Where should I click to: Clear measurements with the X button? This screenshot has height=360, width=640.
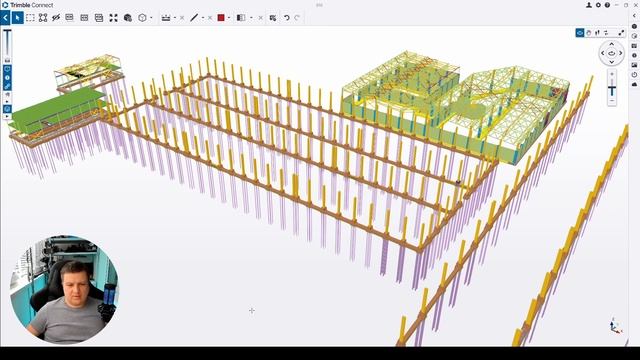pyautogui.click(x=182, y=18)
